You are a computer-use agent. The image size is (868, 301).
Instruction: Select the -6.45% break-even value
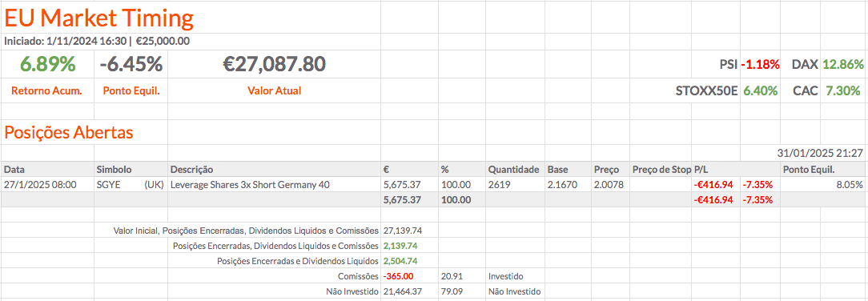click(x=131, y=65)
